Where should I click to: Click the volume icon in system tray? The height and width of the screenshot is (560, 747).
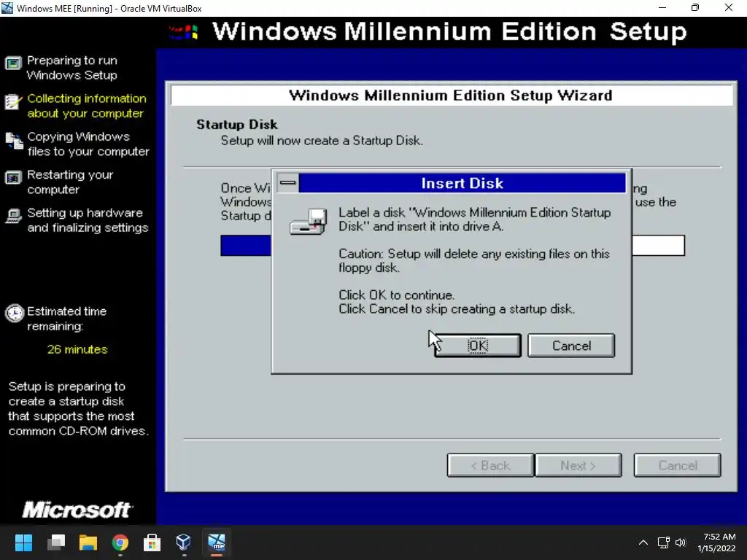(681, 542)
